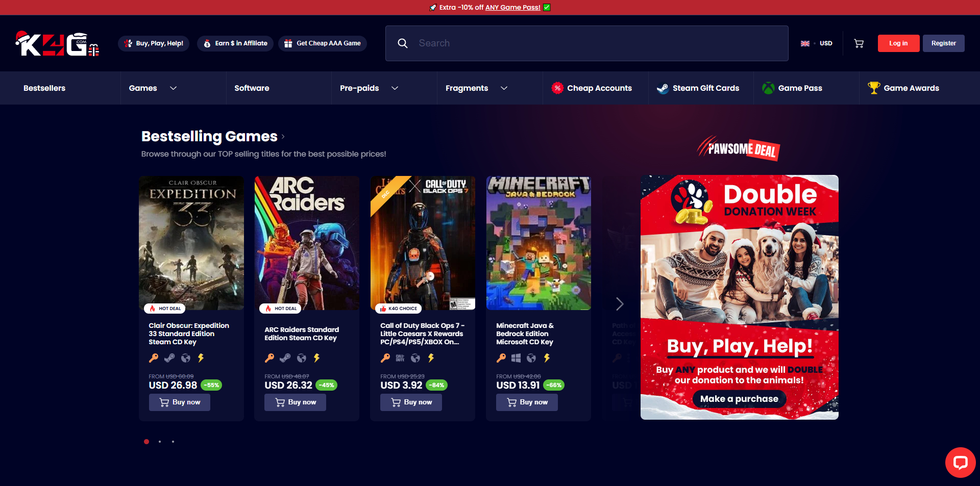980x486 pixels.
Task: Click the search magnifier icon
Action: click(403, 43)
